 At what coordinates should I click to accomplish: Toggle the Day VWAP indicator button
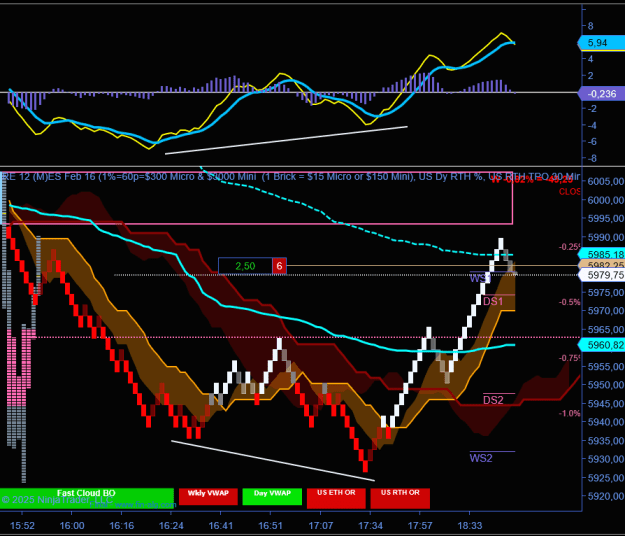272,497
